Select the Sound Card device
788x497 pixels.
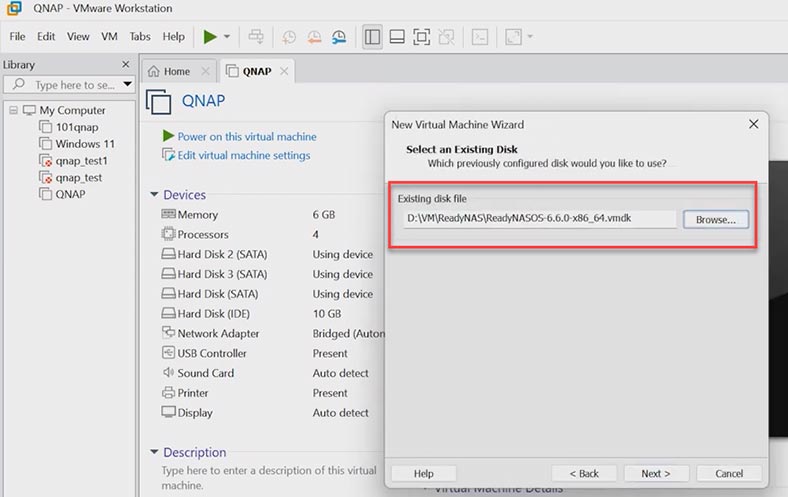point(206,373)
